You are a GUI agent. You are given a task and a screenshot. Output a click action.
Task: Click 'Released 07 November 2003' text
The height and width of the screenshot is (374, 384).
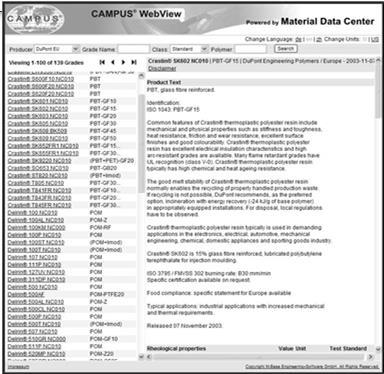[x=184, y=326]
